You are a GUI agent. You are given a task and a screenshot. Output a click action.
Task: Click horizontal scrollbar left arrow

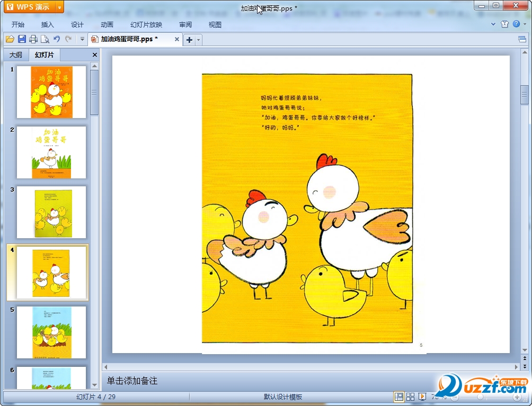[106, 367]
